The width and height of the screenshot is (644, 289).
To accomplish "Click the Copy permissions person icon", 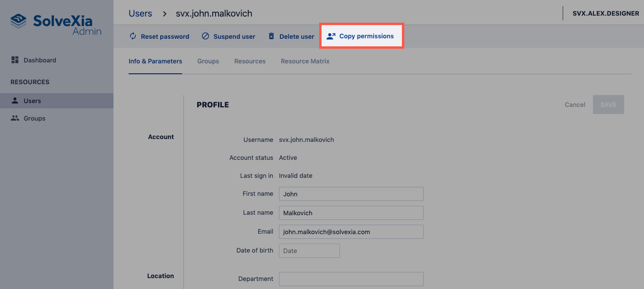I will [x=331, y=36].
